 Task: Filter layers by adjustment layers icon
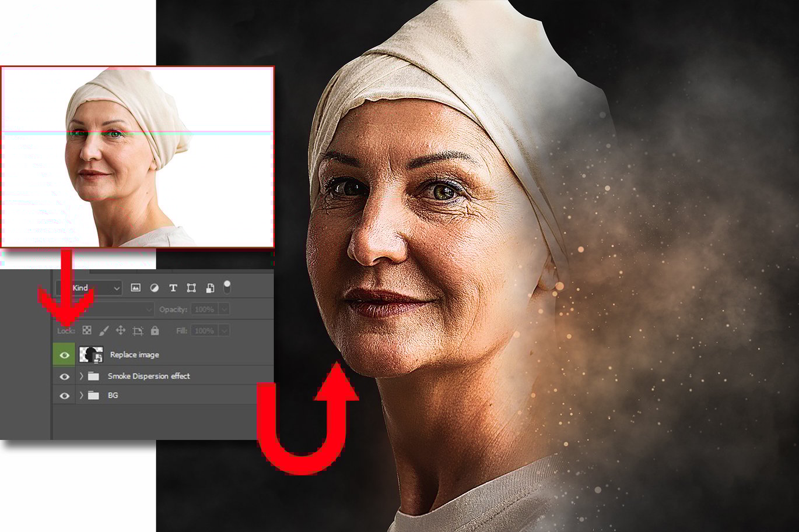pyautogui.click(x=155, y=288)
